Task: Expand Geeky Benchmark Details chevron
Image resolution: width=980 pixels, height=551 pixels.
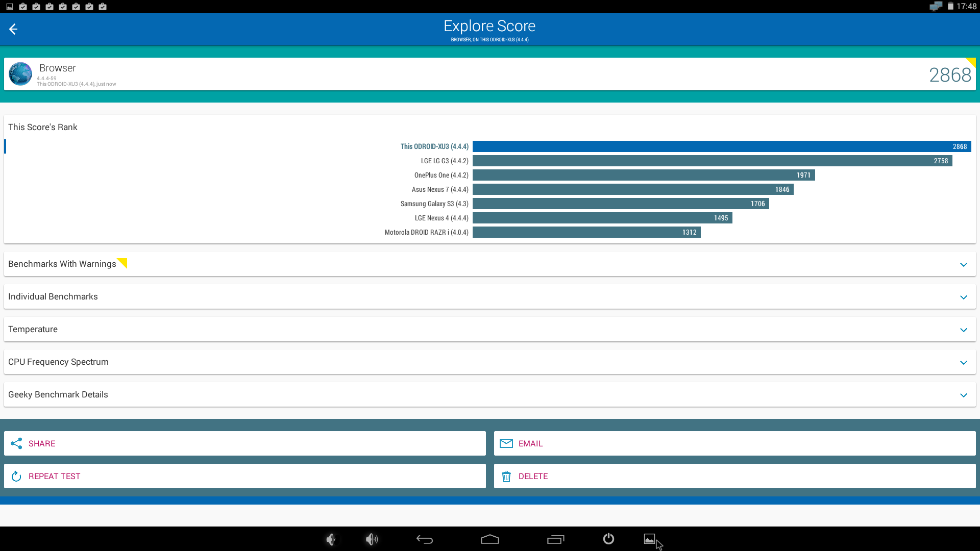Action: click(964, 395)
